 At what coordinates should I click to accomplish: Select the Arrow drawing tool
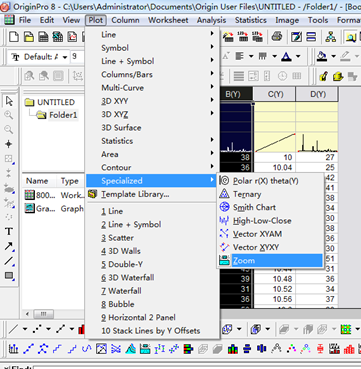[9, 246]
